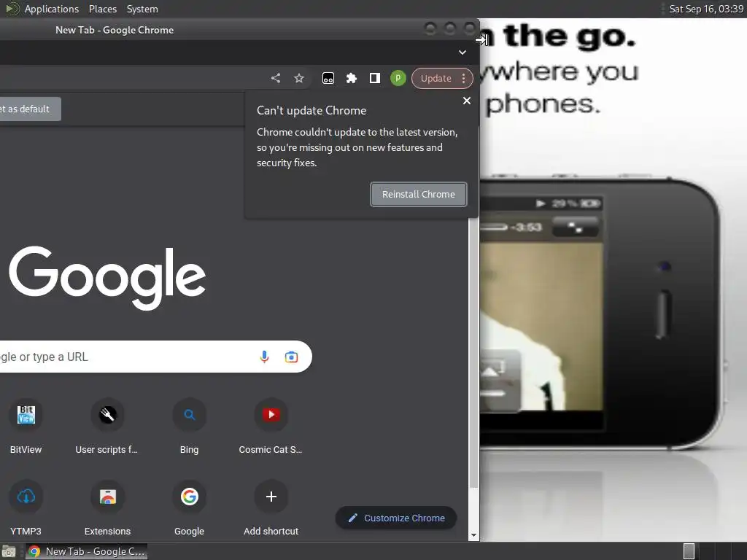Image resolution: width=747 pixels, height=560 pixels.
Task: Click the show desktop icon in bottom panel
Action: pos(9,551)
